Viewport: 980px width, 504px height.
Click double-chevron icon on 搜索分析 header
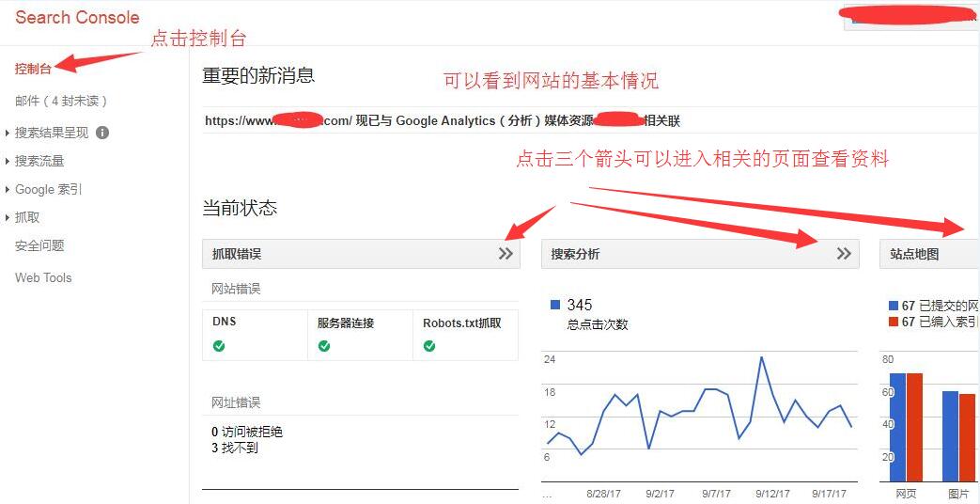point(844,253)
